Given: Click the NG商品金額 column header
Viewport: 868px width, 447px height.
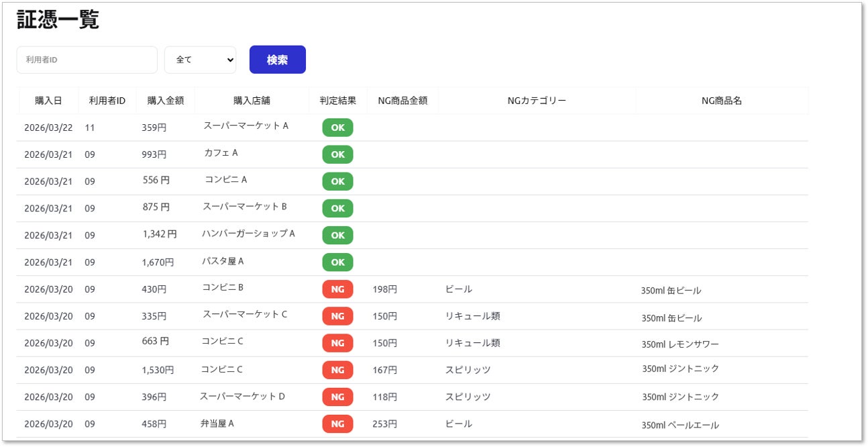Looking at the screenshot, I should click(x=402, y=101).
